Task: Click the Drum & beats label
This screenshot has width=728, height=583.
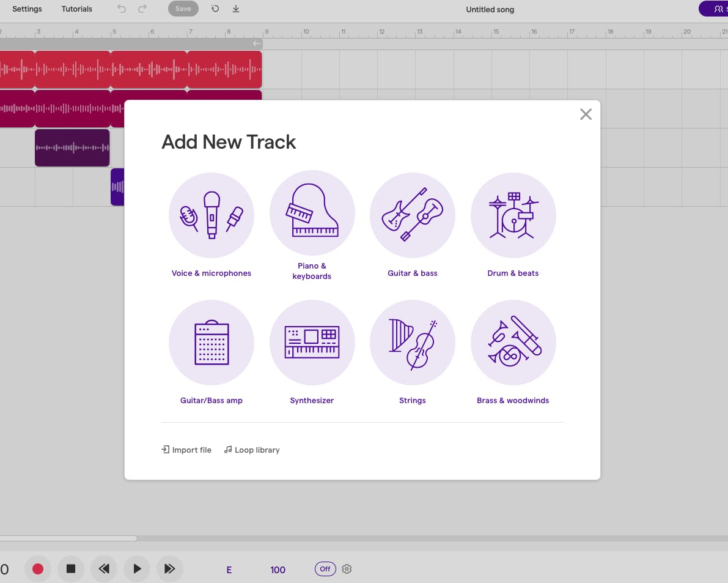Action: (x=513, y=273)
